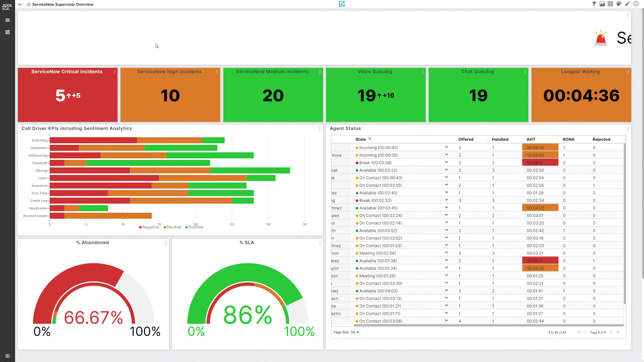Open options menu on Longest Waiting tile
Viewport: 644px width, 362px height.
pos(628,72)
